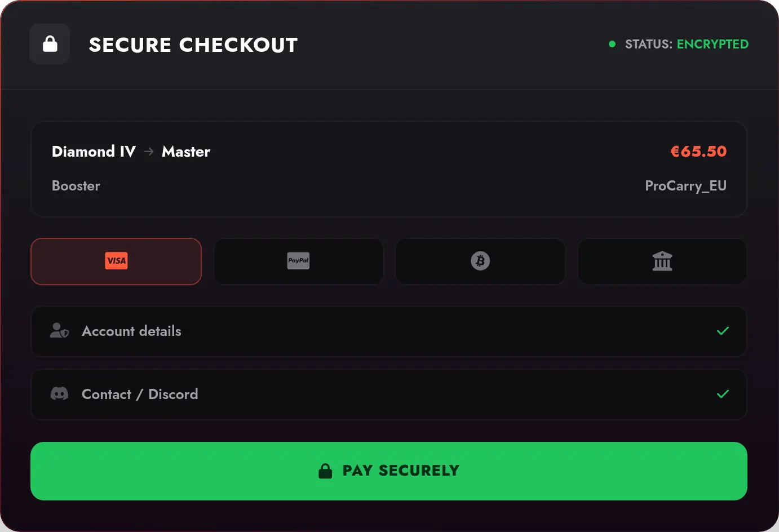This screenshot has height=532, width=779.
Task: Click the Discord logo icon
Action: [59, 394]
